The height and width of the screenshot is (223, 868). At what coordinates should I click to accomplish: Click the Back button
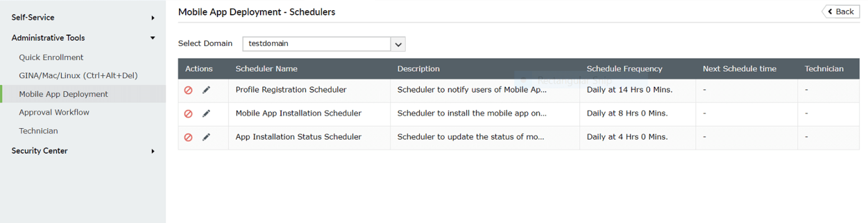click(x=841, y=12)
